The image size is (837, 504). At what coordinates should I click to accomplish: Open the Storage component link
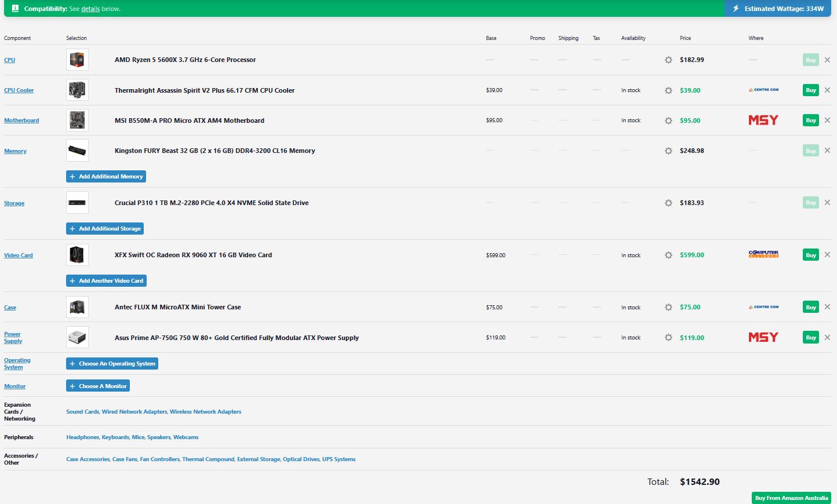[14, 203]
